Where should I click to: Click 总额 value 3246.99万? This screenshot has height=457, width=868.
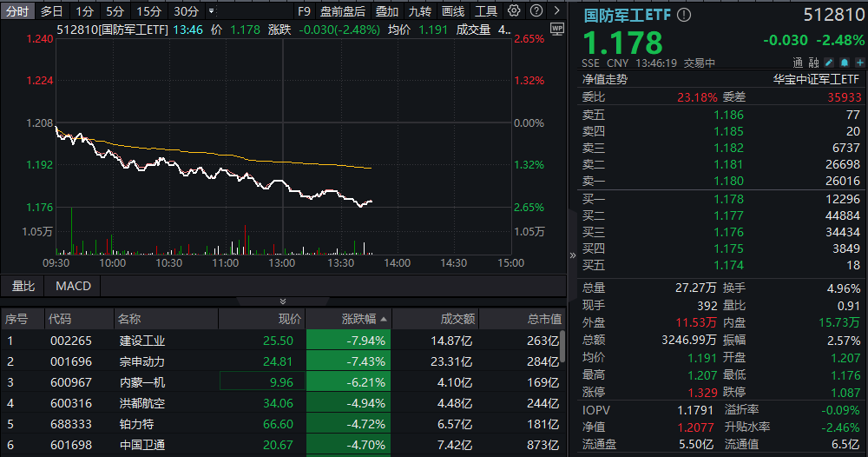coord(688,340)
